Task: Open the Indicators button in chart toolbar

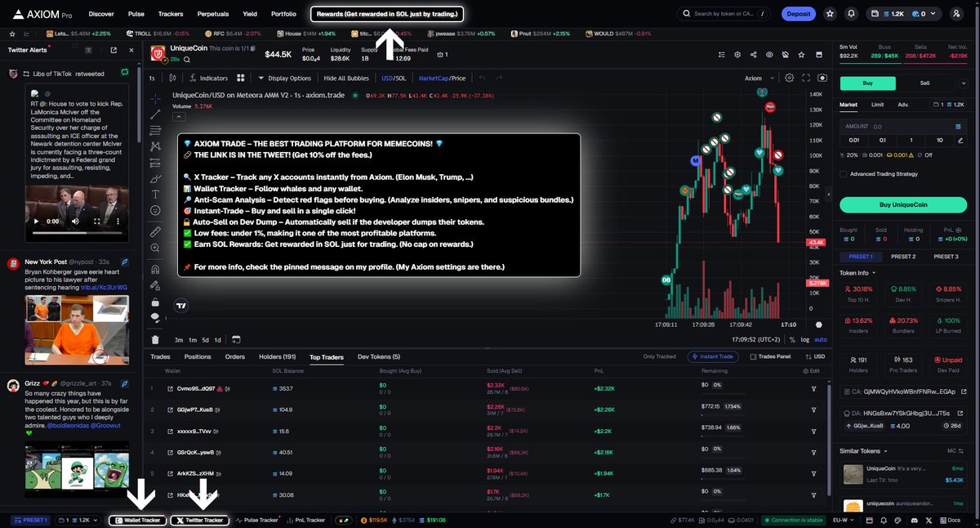Action: click(x=207, y=78)
